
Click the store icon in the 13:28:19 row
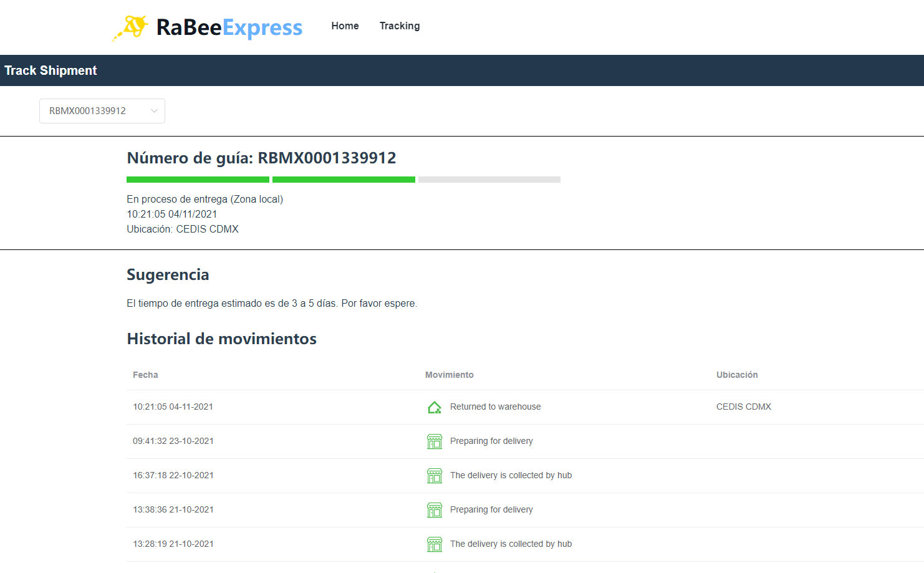435,544
